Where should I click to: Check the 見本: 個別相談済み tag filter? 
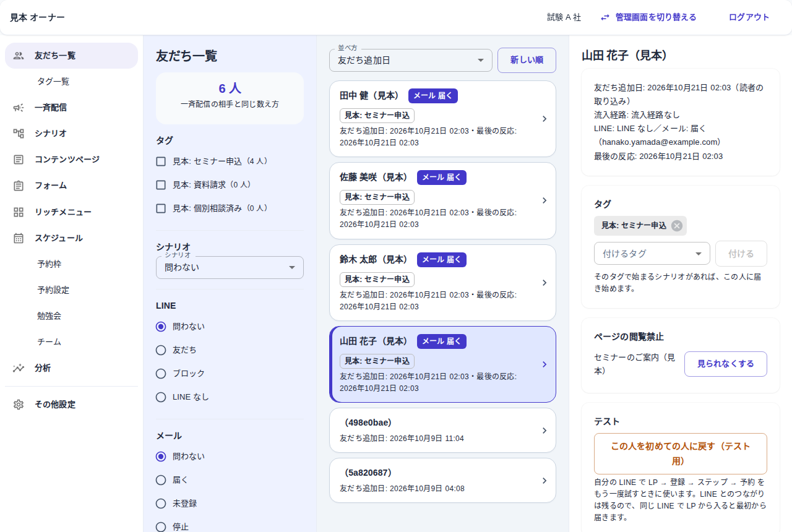(x=161, y=208)
